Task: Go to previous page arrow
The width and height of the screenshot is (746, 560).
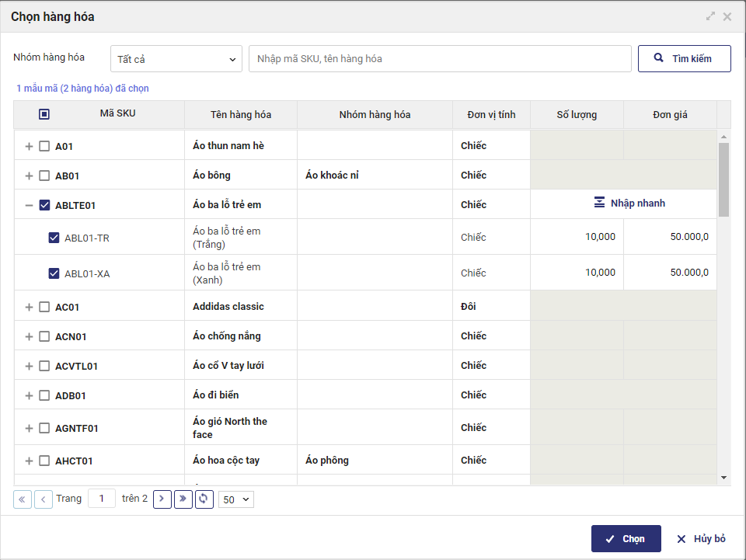Action: tap(44, 499)
